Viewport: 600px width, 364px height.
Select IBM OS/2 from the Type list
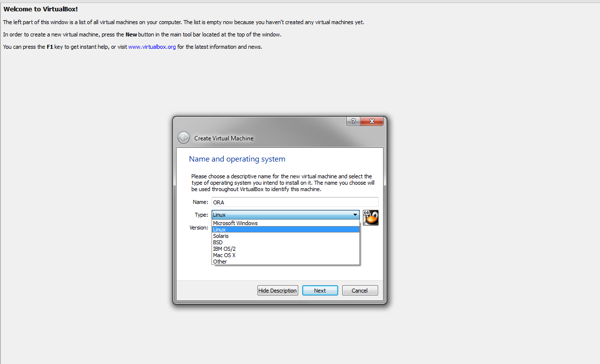(x=286, y=249)
